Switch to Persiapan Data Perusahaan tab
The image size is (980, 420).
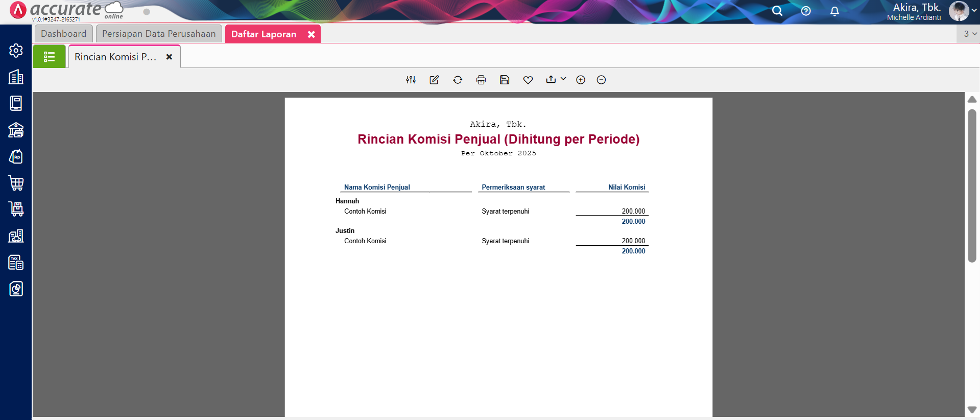[x=159, y=34]
